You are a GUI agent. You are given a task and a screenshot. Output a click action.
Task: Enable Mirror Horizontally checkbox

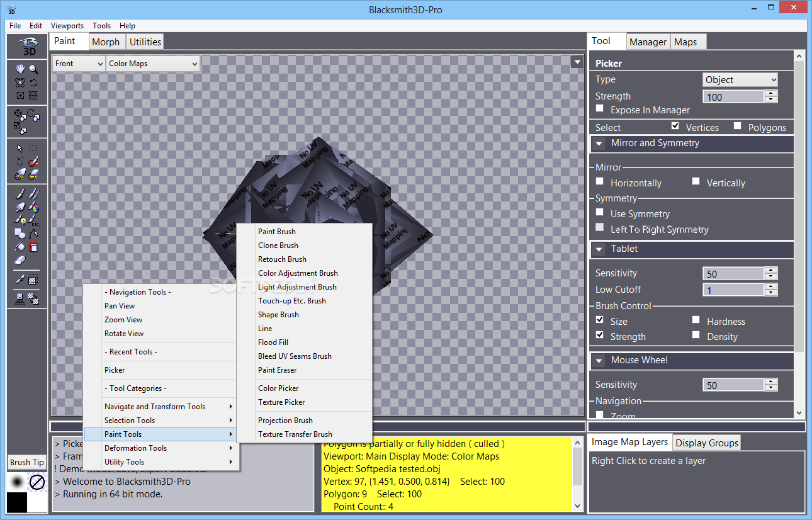tap(600, 182)
